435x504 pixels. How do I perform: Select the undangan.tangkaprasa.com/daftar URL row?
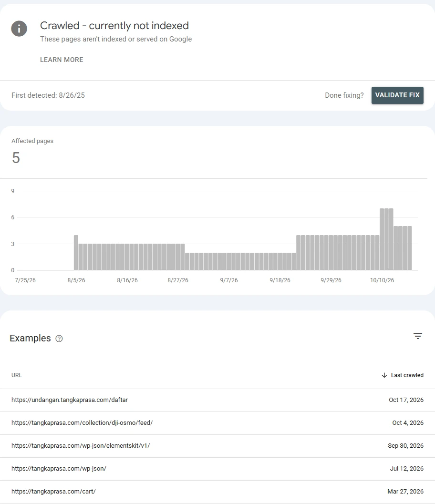click(x=217, y=400)
